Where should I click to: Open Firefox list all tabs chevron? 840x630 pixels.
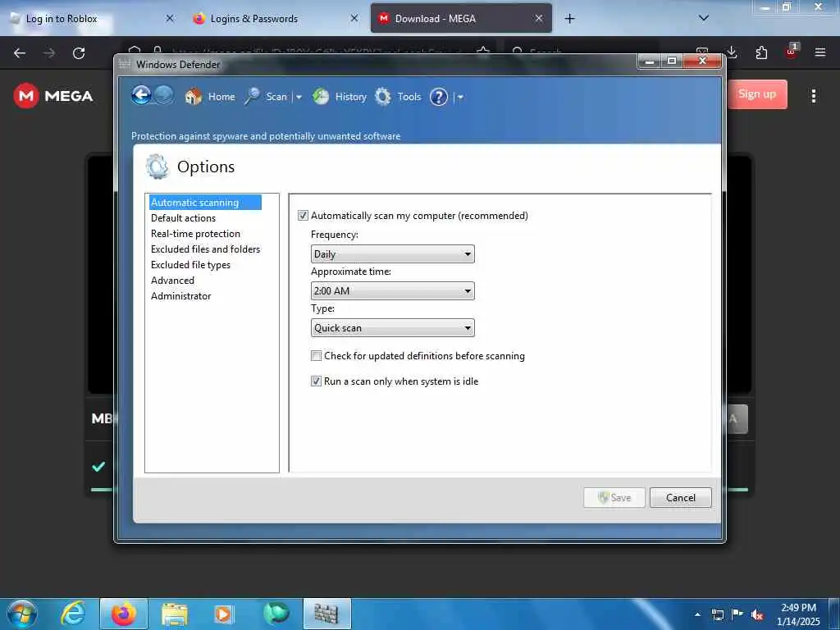click(x=704, y=18)
